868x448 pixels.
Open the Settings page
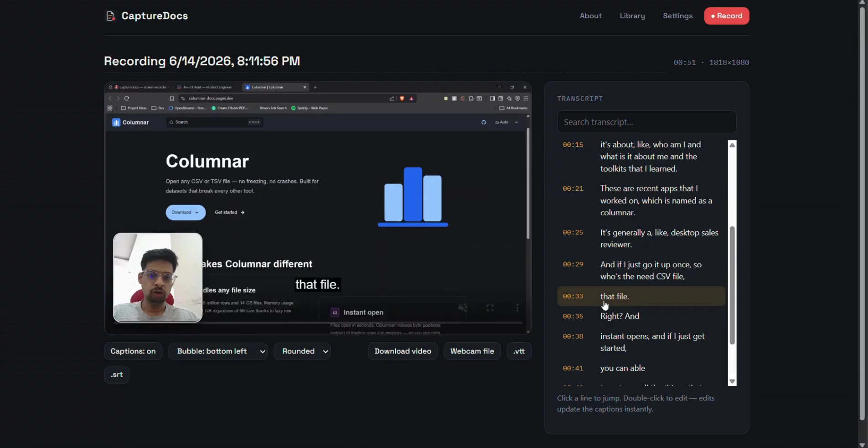click(x=677, y=16)
